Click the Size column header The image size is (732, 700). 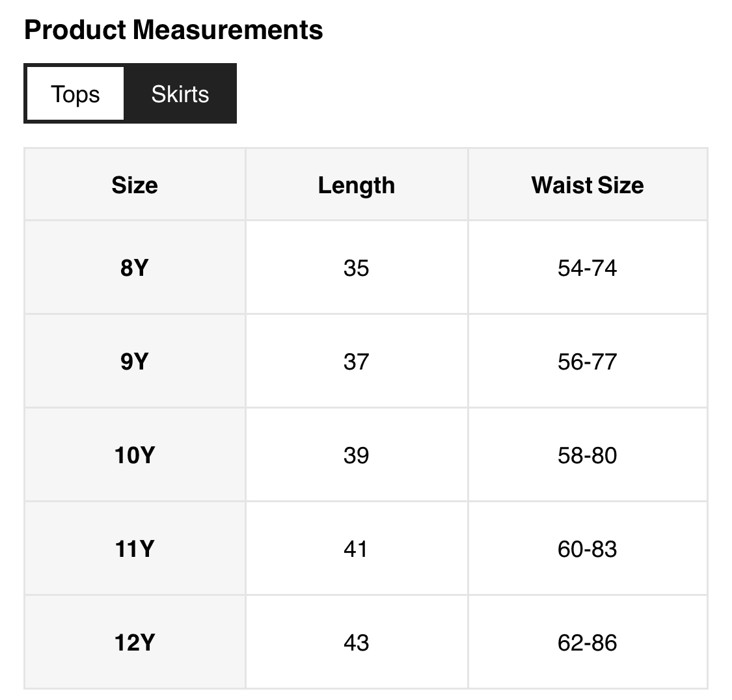tap(135, 185)
